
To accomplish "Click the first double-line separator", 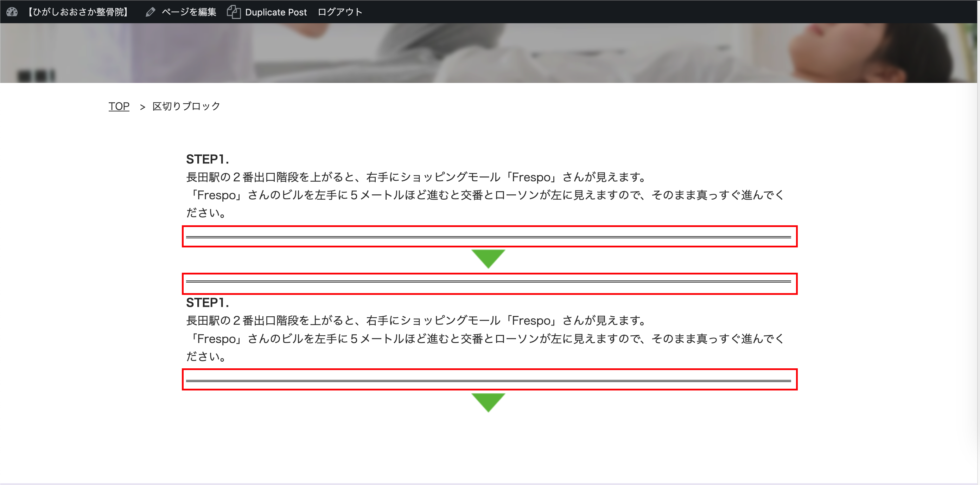I will pos(489,237).
